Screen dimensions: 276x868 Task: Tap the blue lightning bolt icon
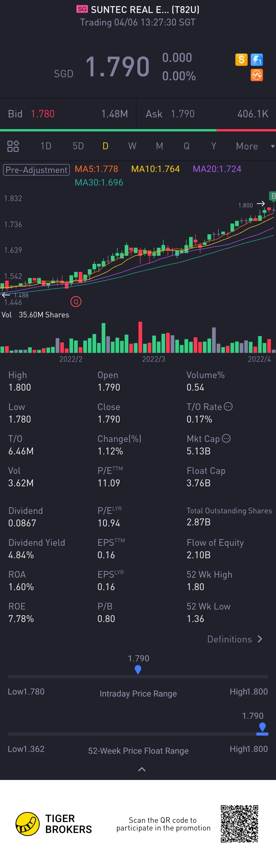[x=257, y=60]
